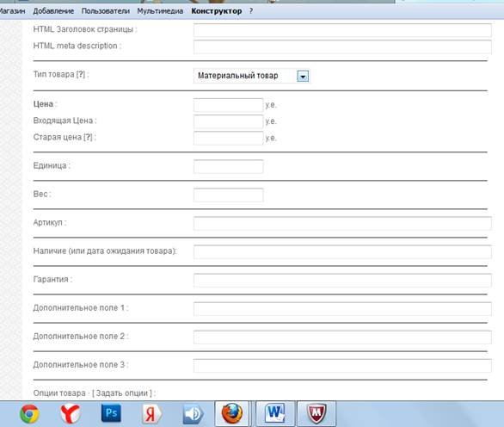Focus the HTML Заголовок страницы field
Image resolution: width=504 pixels, height=427 pixels.
[x=342, y=30]
